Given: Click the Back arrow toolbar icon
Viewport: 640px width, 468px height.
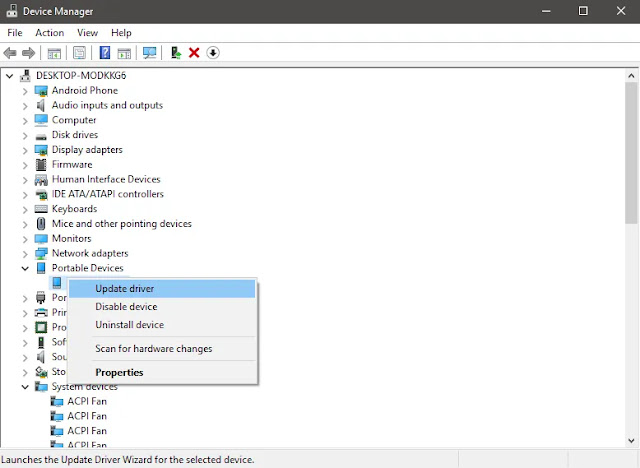Looking at the screenshot, I should [10, 53].
